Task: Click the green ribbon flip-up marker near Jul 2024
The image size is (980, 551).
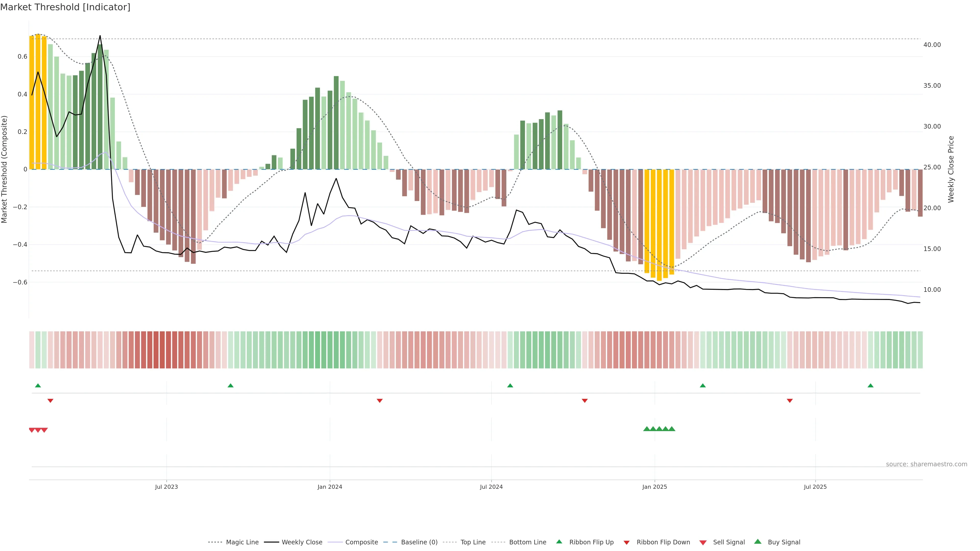Action: (510, 386)
